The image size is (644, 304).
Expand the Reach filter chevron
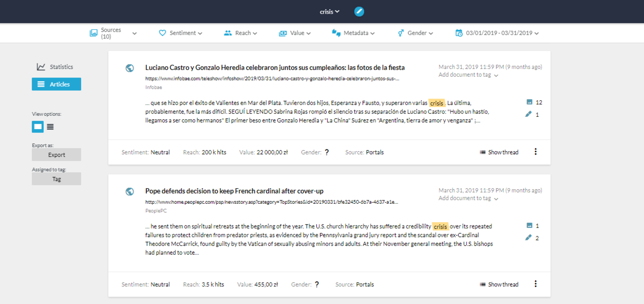[255, 33]
